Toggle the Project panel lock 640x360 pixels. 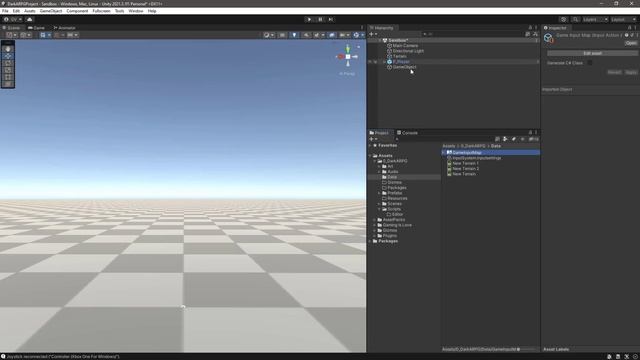pyautogui.click(x=530, y=133)
